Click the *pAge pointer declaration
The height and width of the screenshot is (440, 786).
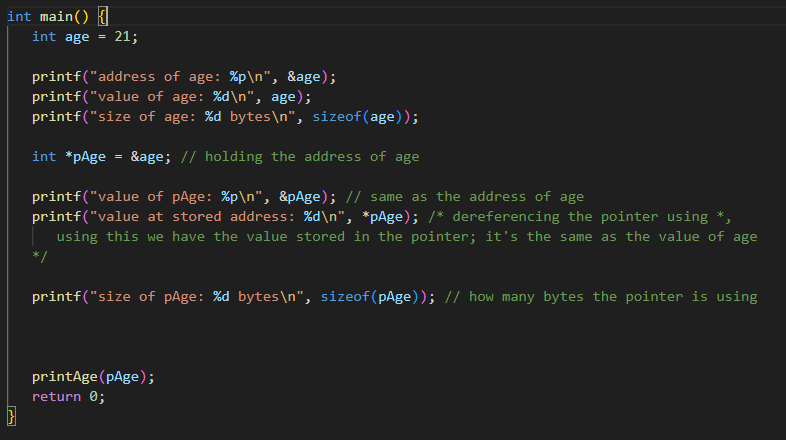point(85,157)
